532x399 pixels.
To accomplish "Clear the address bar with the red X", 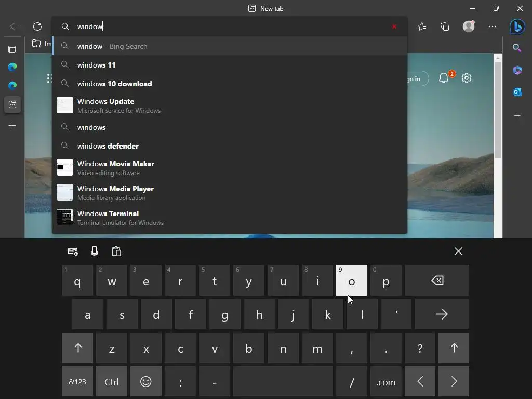I will tap(394, 26).
